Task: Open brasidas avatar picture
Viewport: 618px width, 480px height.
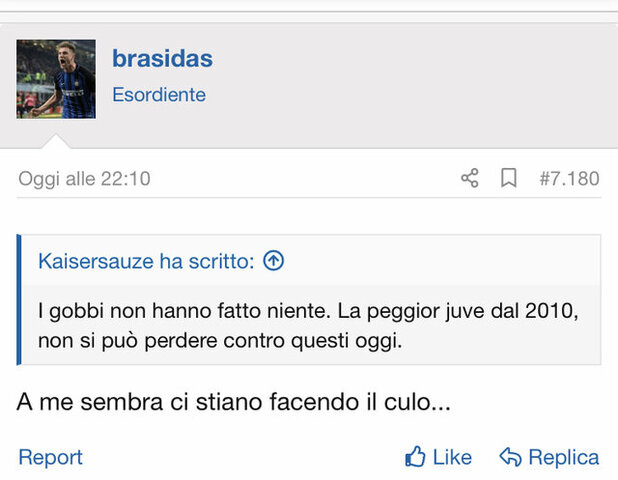Action: [x=56, y=79]
